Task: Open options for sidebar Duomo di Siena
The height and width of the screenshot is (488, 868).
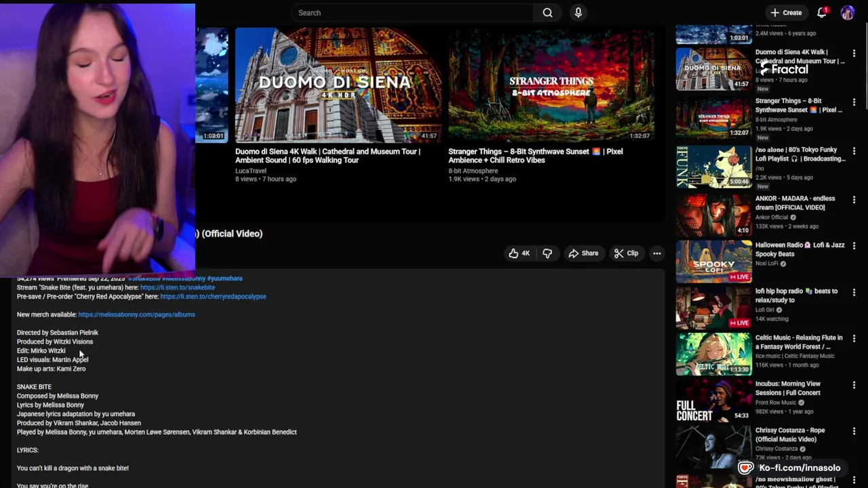Action: (x=854, y=54)
